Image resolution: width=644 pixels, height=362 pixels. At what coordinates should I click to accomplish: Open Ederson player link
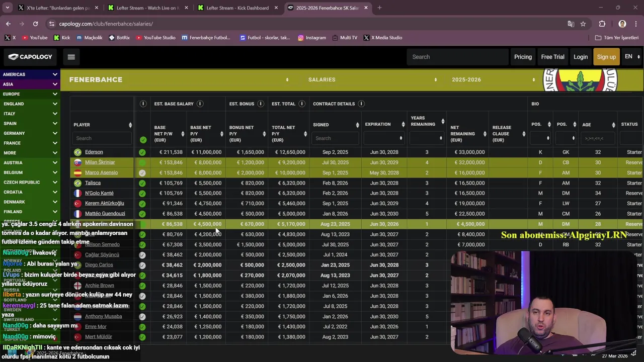tap(94, 152)
